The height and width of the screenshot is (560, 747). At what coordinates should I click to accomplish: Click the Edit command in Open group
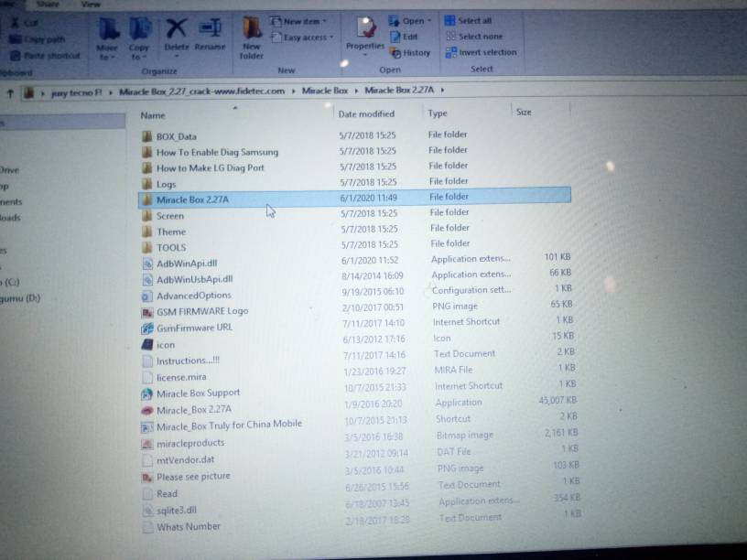coord(404,37)
